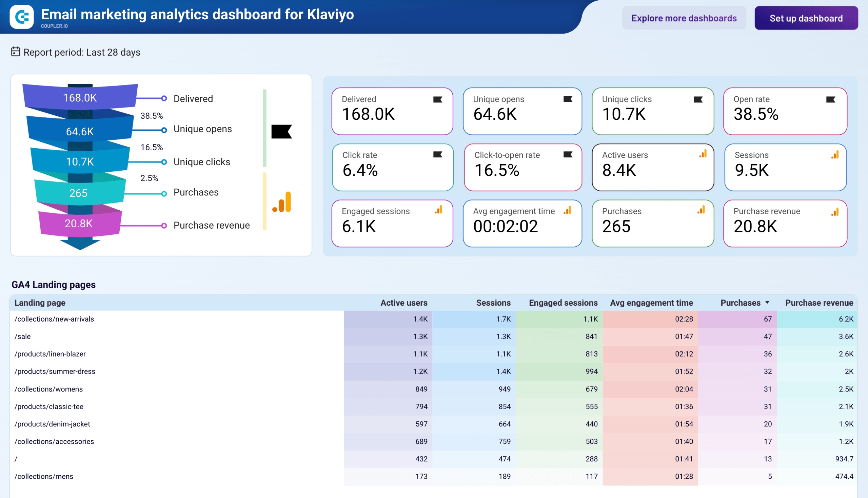Click the GA4 icon on Purchase revenue card
The image size is (868, 498).
point(834,212)
